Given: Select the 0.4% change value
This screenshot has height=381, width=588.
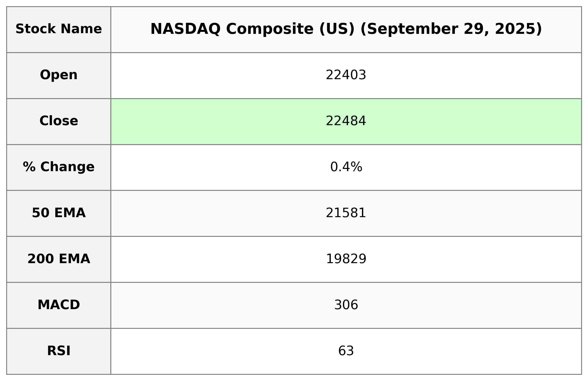Looking at the screenshot, I should coord(346,167).
